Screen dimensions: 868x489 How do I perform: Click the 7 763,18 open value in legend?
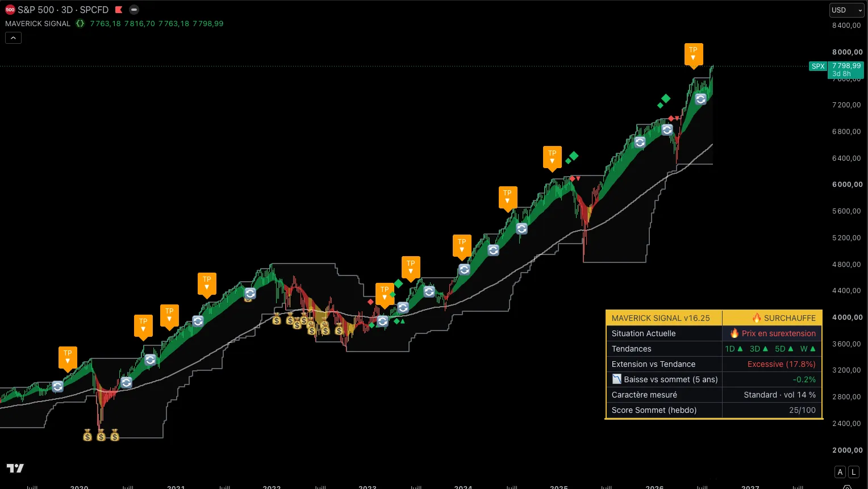(x=105, y=23)
